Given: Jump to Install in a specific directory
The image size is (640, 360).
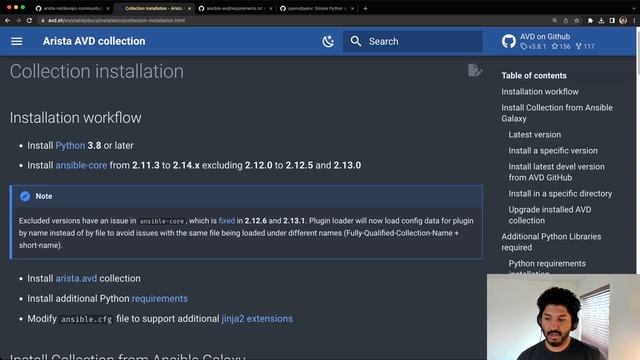Looking at the screenshot, I should point(560,193).
